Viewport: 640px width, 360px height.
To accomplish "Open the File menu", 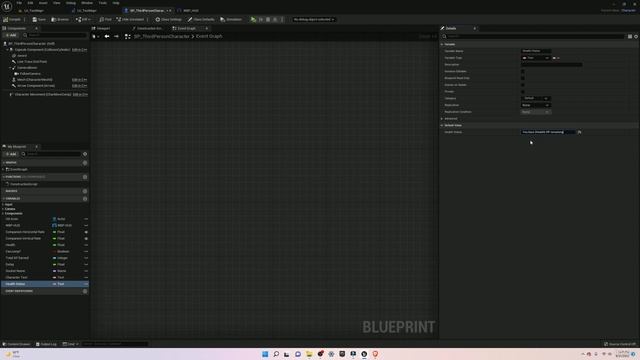I will tap(19, 3).
